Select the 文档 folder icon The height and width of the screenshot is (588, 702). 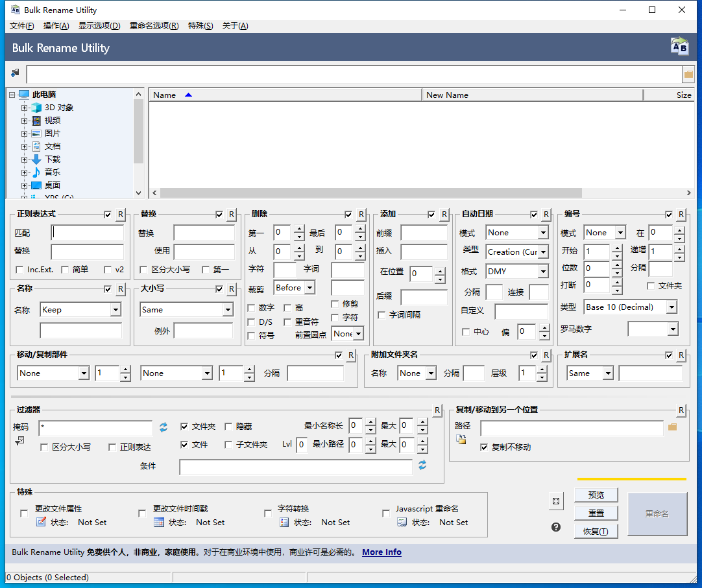(36, 147)
